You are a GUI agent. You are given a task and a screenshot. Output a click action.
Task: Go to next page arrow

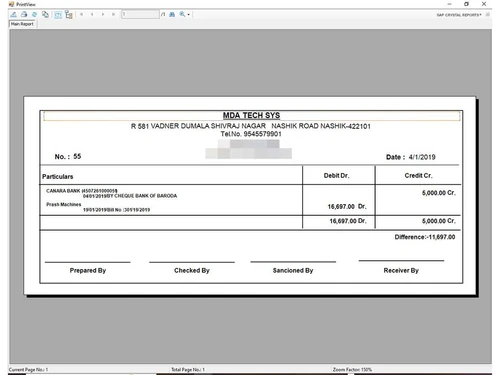pyautogui.click(x=103, y=14)
